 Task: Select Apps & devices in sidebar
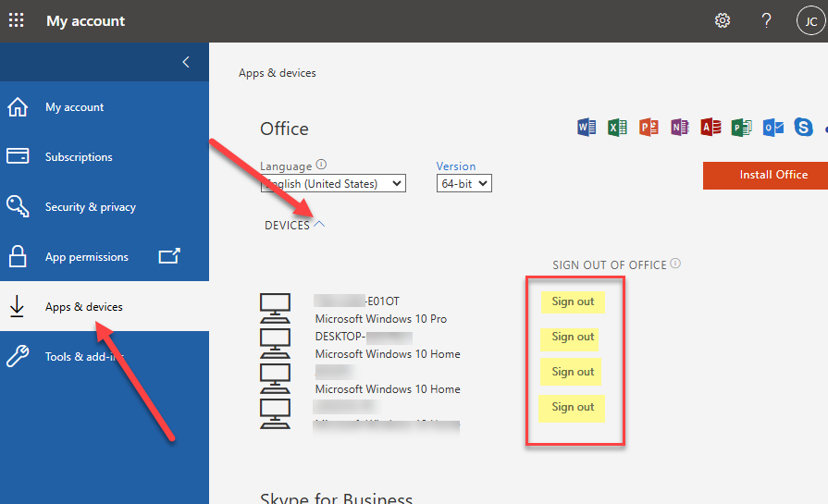point(105,307)
